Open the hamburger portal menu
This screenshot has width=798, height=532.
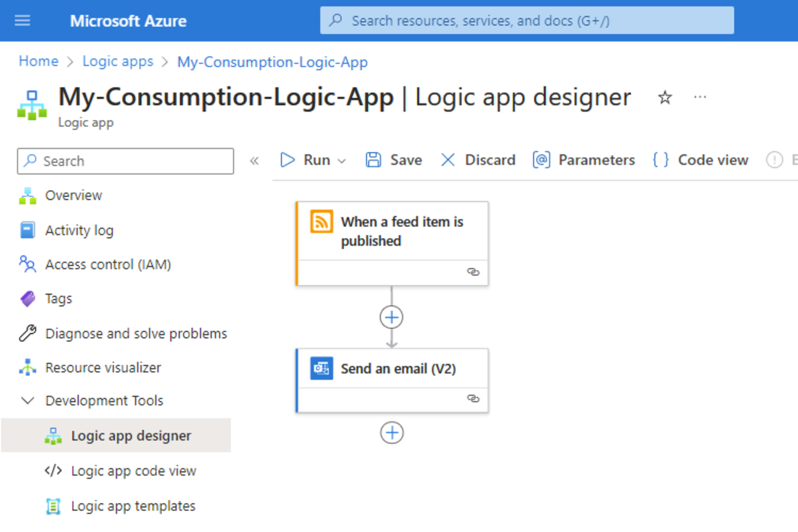click(x=22, y=21)
